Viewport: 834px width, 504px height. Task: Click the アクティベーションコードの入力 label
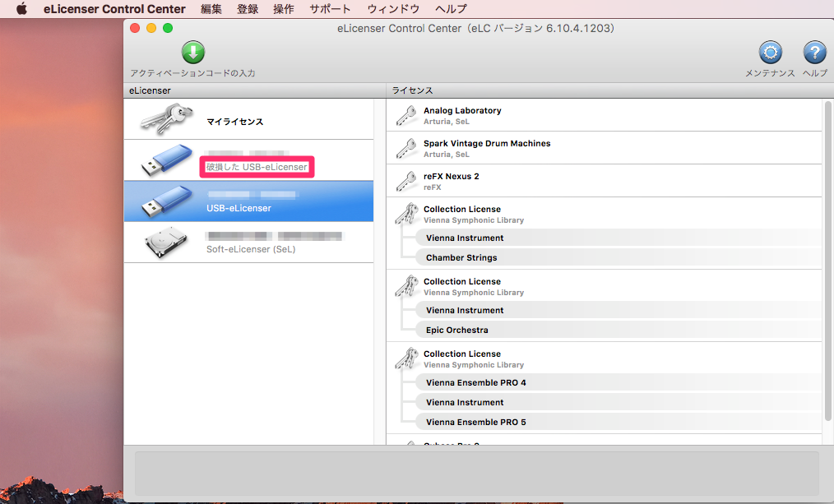pyautogui.click(x=193, y=73)
